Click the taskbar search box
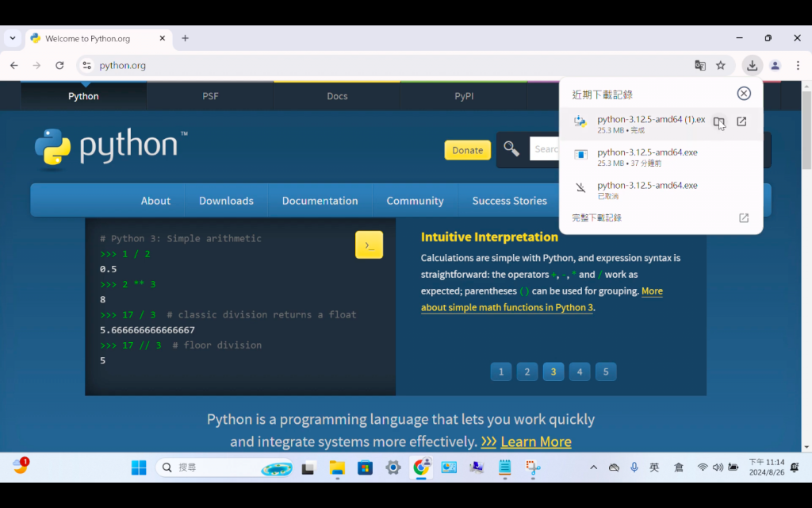Image resolution: width=812 pixels, height=508 pixels. click(224, 468)
